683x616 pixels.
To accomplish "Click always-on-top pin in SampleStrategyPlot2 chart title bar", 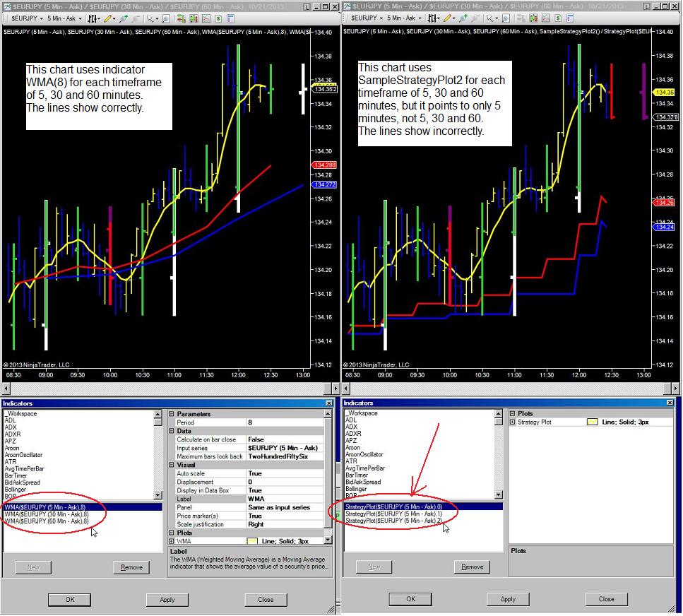I will point(647,6).
